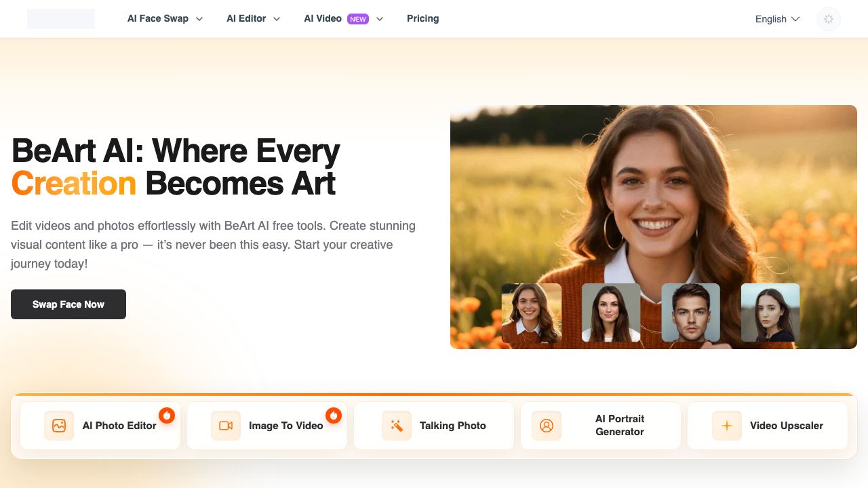This screenshot has width=868, height=488.
Task: Open the AI Portrait Generator tool
Action: pyautogui.click(x=601, y=426)
